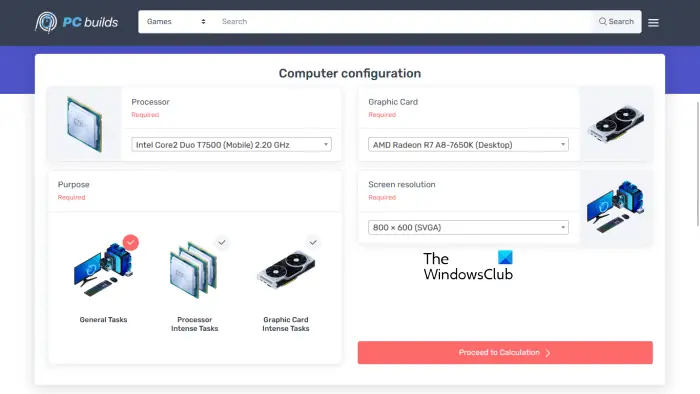700x394 pixels.
Task: Open the Games category dropdown
Action: pyautogui.click(x=176, y=21)
